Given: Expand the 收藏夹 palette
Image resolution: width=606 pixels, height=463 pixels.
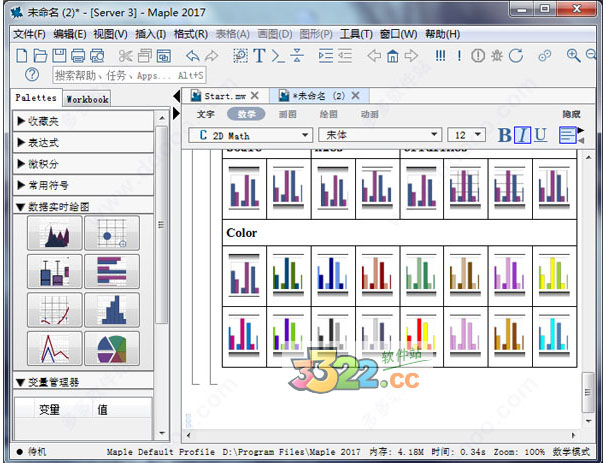Looking at the screenshot, I should click(x=83, y=121).
